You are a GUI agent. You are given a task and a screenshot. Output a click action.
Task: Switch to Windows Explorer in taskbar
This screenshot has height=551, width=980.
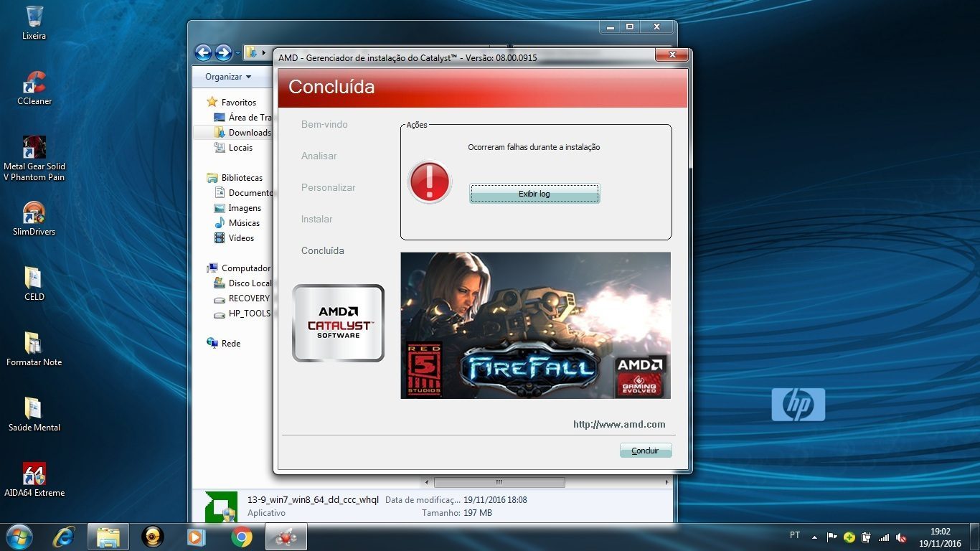[x=108, y=537]
